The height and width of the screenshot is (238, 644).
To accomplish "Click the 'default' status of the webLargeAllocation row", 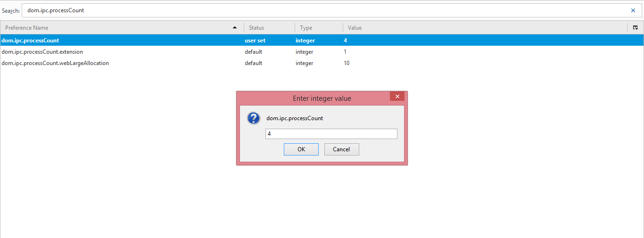I will pos(253,63).
